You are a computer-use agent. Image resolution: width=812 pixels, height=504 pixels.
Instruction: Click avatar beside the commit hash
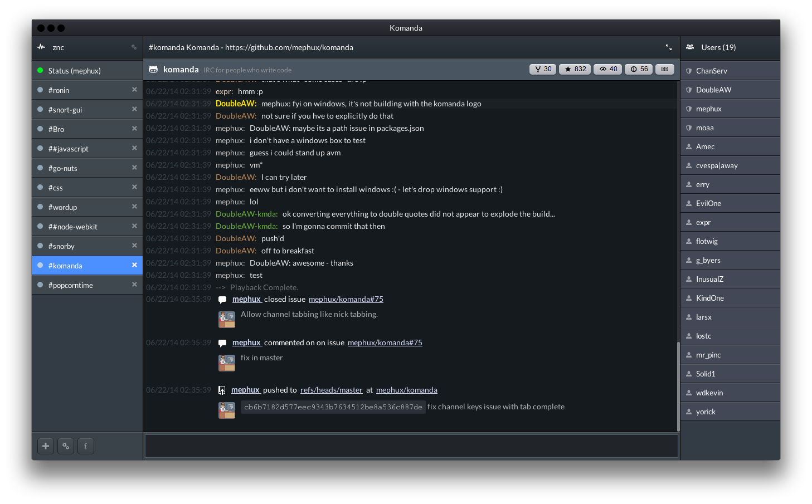(x=227, y=410)
